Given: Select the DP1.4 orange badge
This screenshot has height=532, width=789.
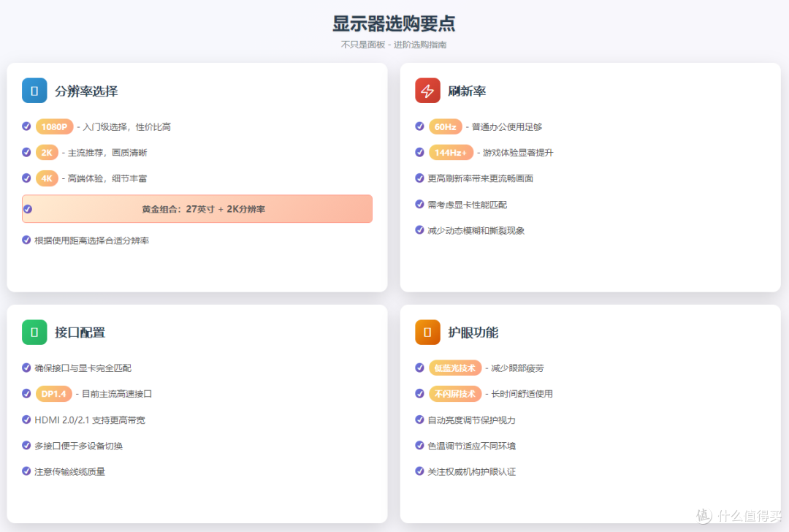Looking at the screenshot, I should pyautogui.click(x=54, y=394).
